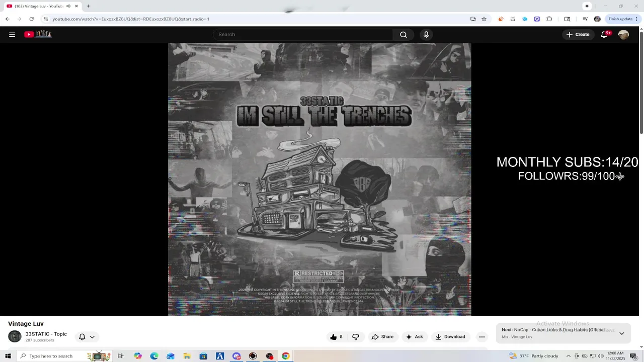Open the Vintage Luv YouTube tab

(x=39, y=6)
